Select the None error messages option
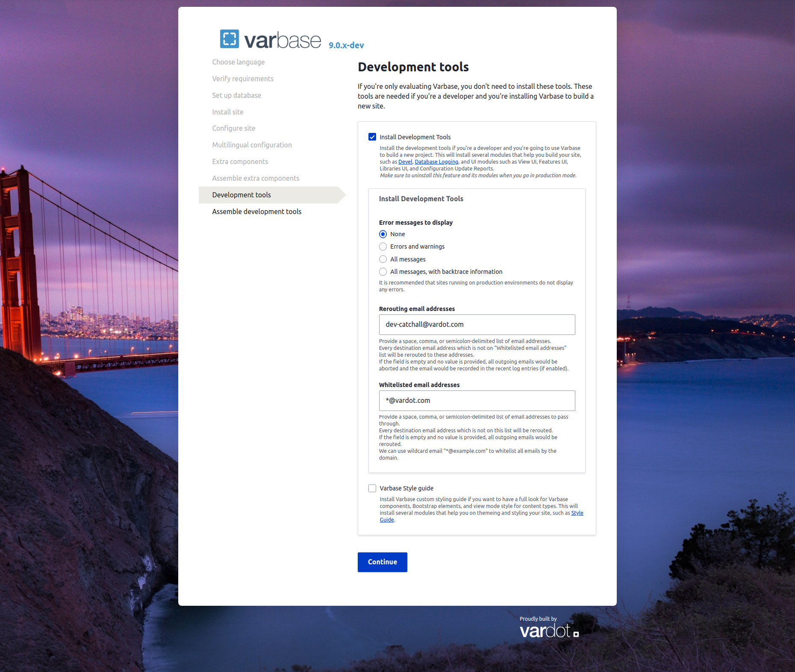Image resolution: width=795 pixels, height=672 pixels. (383, 234)
